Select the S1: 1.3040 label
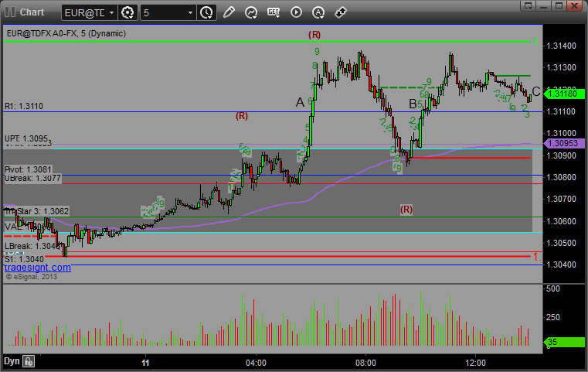Screen dimensions: 588x372 pyautogui.click(x=24, y=259)
